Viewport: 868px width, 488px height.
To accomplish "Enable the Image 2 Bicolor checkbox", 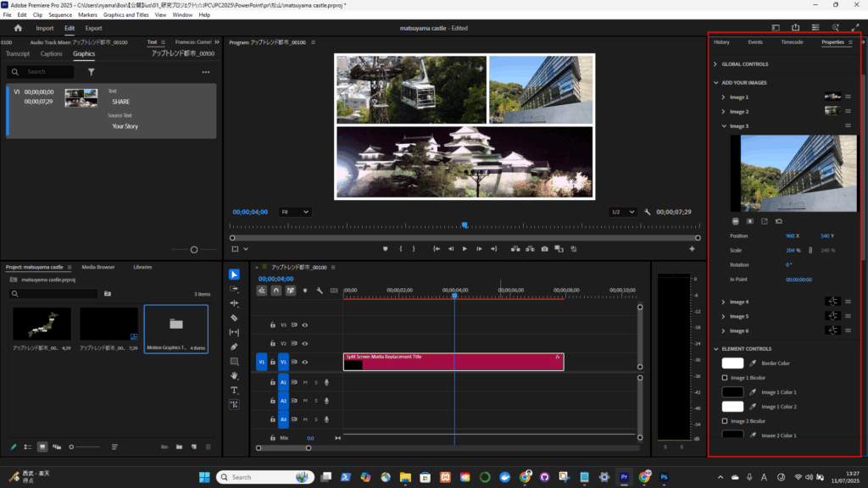I will click(x=724, y=421).
